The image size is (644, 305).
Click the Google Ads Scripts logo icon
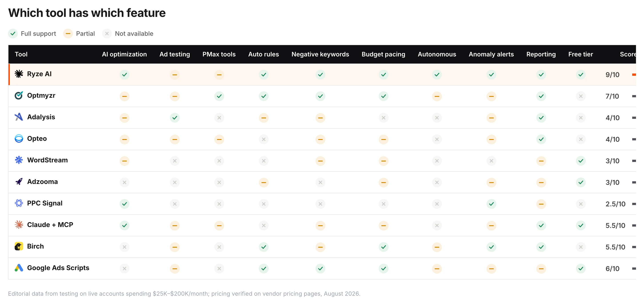pos(19,268)
